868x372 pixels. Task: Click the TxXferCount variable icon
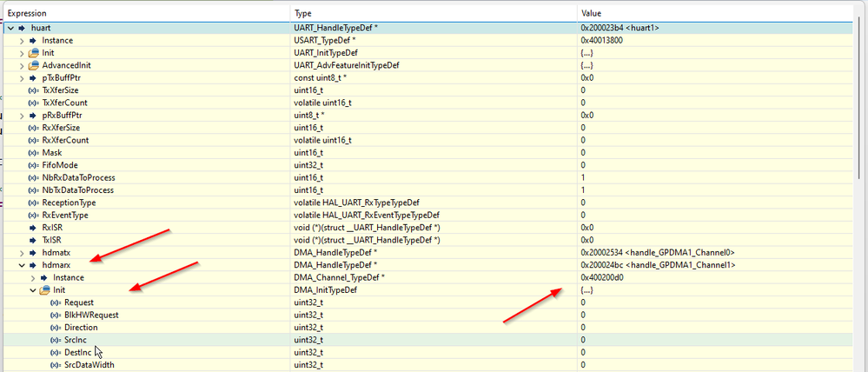[x=33, y=103]
